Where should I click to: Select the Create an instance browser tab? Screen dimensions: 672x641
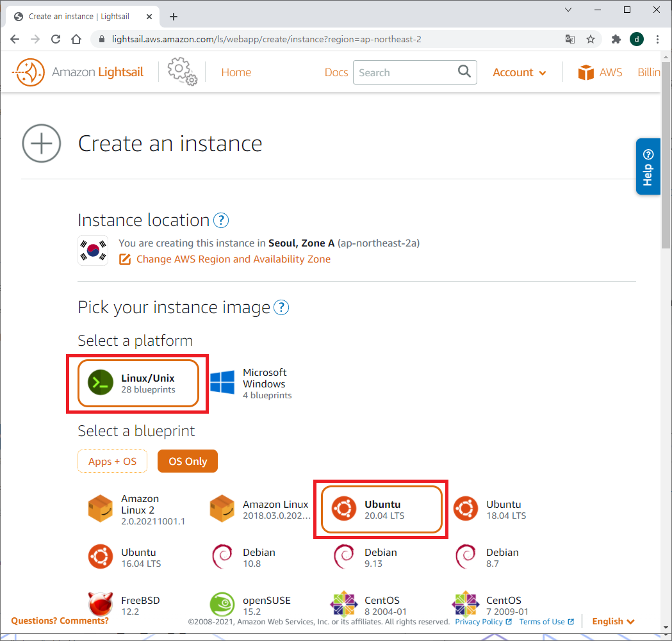[x=82, y=16]
